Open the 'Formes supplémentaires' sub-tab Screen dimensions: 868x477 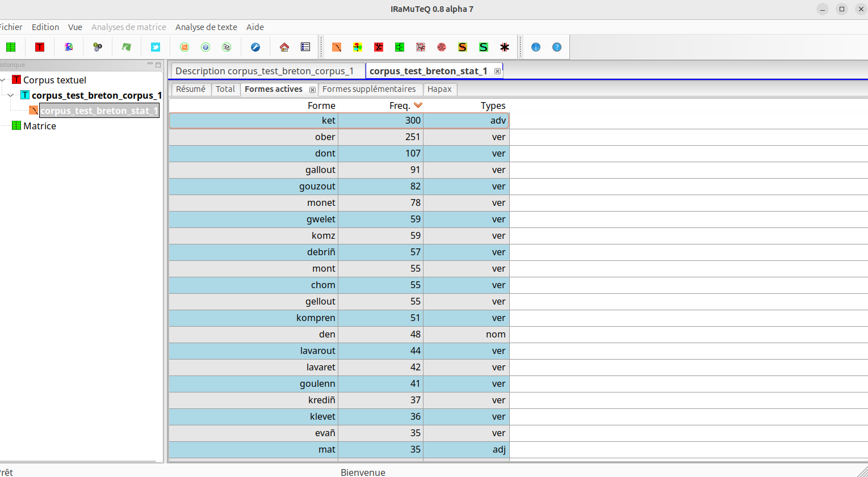(x=369, y=89)
